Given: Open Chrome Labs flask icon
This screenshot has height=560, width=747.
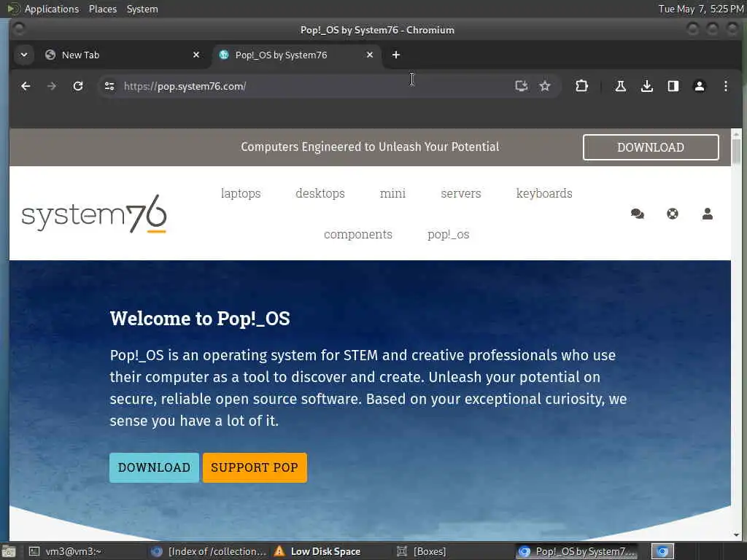Looking at the screenshot, I should pyautogui.click(x=620, y=86).
